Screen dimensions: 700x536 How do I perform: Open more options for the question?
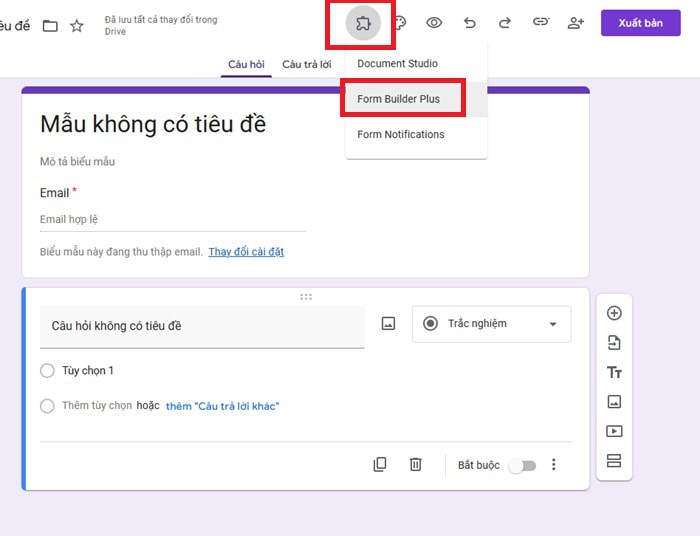click(x=554, y=465)
